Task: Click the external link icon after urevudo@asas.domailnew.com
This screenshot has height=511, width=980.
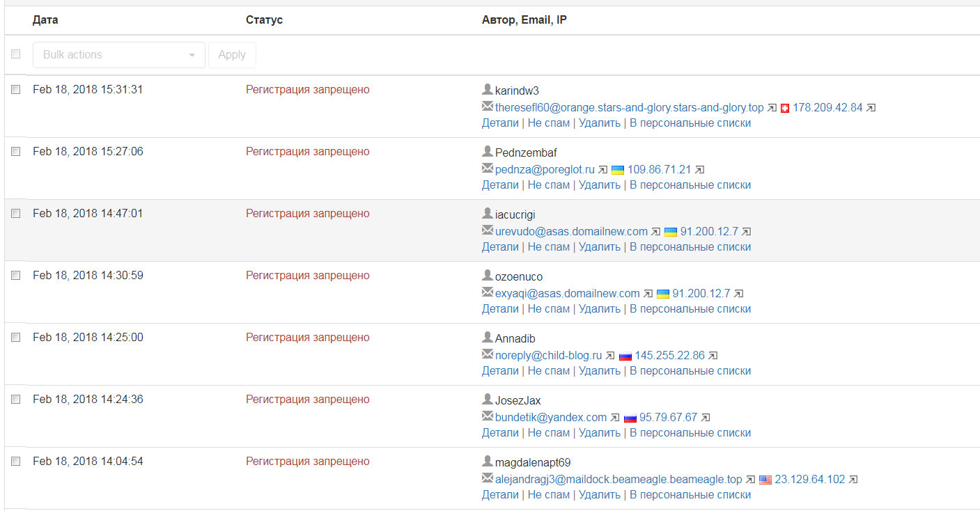Action: click(656, 232)
